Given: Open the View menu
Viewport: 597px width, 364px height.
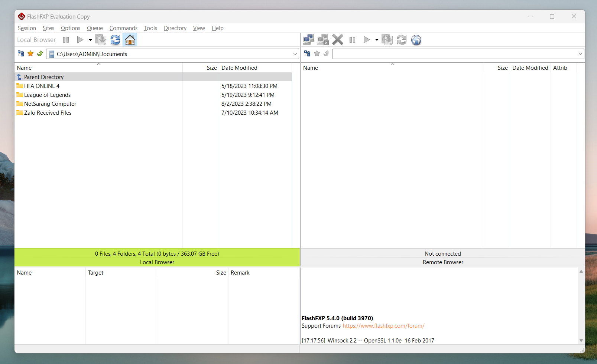Looking at the screenshot, I should (199, 28).
